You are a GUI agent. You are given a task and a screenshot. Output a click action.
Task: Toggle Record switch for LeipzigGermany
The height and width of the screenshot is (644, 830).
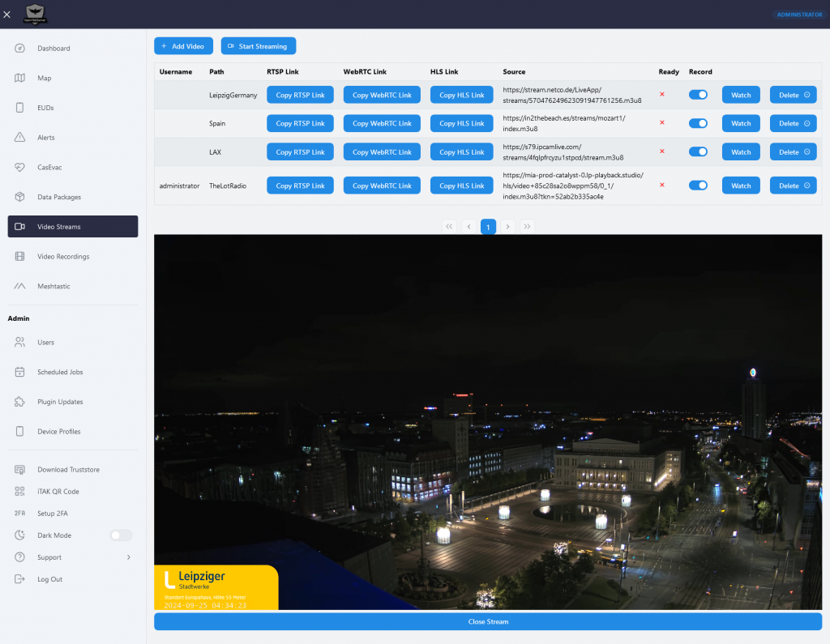click(x=698, y=95)
